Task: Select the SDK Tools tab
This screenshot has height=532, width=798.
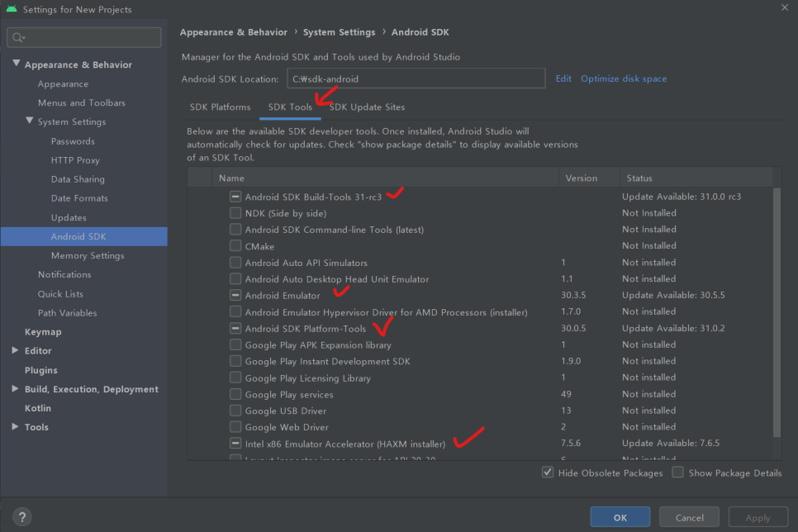Action: [x=290, y=107]
